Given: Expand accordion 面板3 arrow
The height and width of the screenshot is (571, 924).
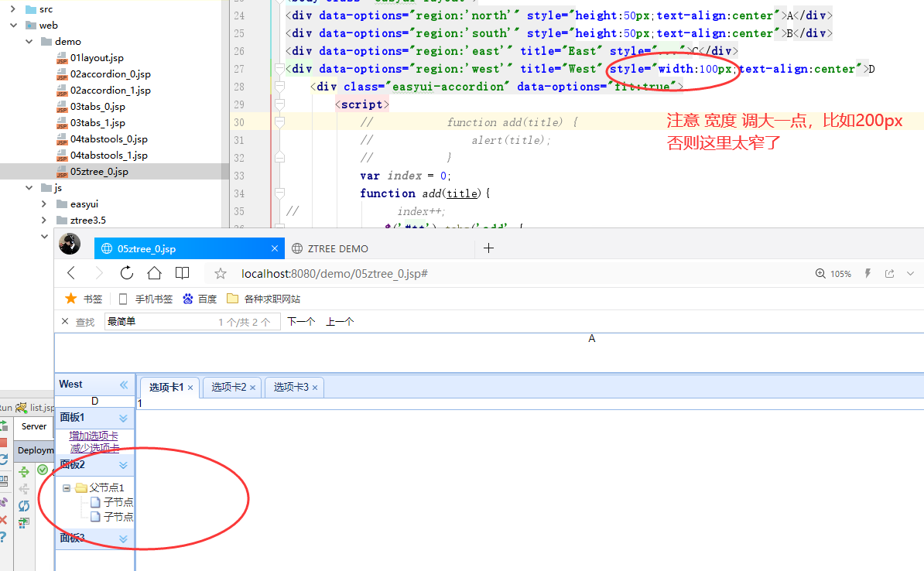Looking at the screenshot, I should pyautogui.click(x=123, y=539).
